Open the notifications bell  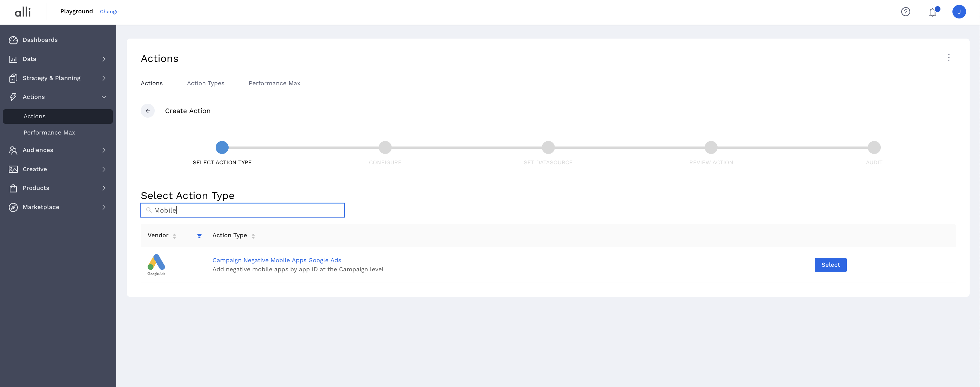pyautogui.click(x=932, y=12)
